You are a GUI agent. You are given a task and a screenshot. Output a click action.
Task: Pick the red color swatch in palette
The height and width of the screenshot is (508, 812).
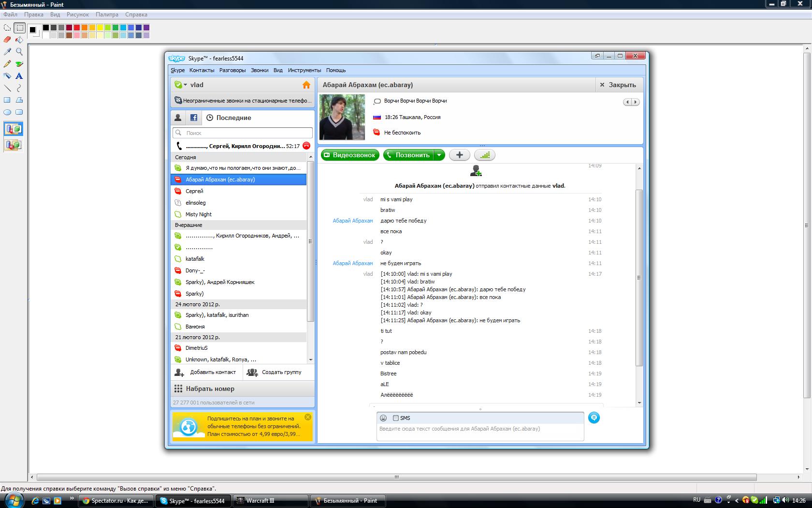(77, 28)
